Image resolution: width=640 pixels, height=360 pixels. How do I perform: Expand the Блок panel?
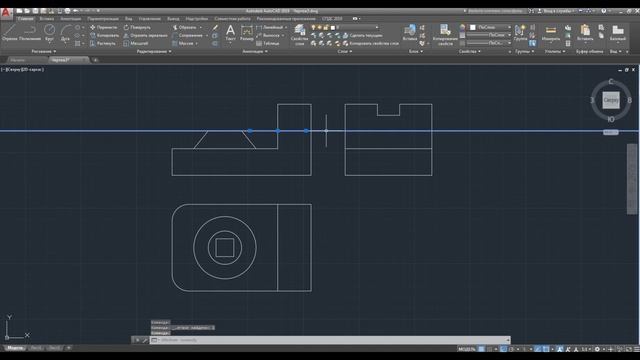(416, 51)
